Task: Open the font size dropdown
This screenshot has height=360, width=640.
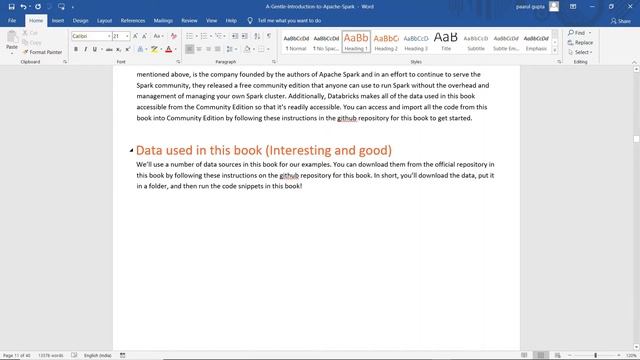Action: 127,36
